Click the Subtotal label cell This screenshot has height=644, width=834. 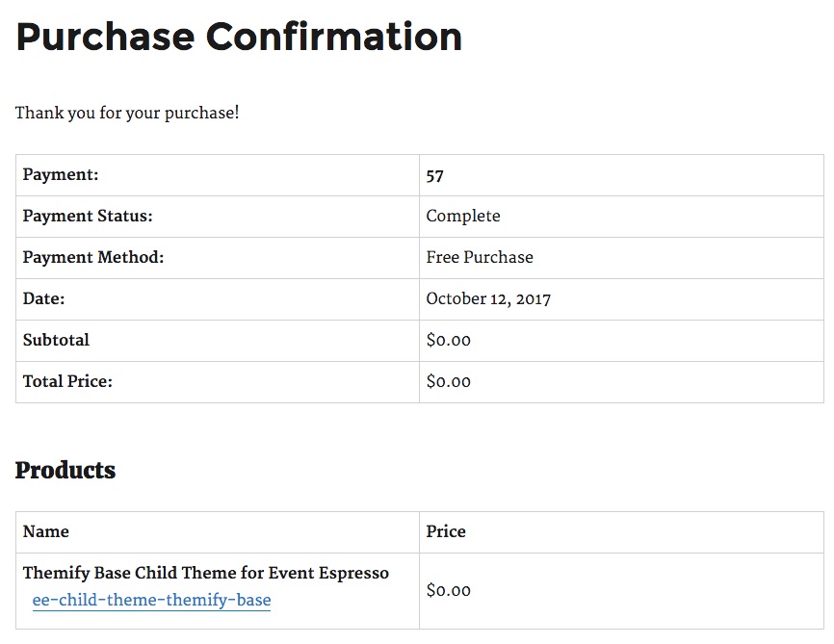pyautogui.click(x=218, y=341)
